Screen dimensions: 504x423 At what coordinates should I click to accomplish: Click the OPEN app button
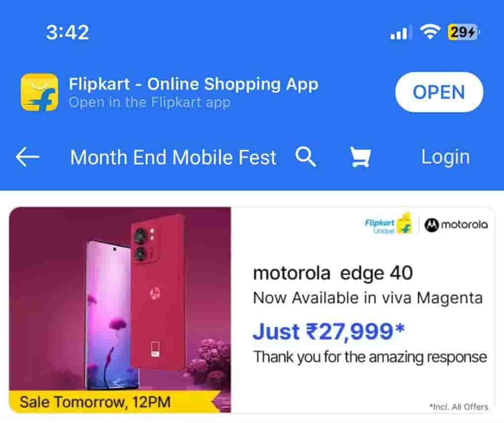pyautogui.click(x=439, y=92)
